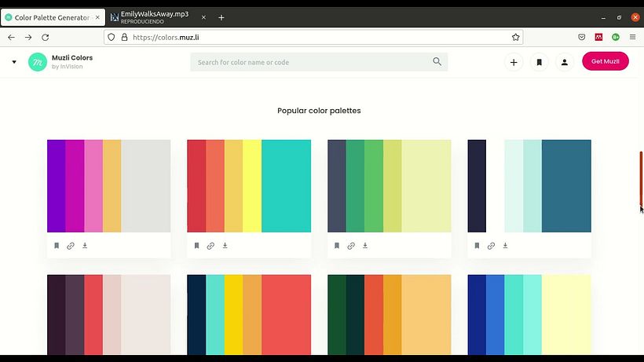Open saved palettes bookmark in header
Screen dimensions: 644x362
click(540, 62)
